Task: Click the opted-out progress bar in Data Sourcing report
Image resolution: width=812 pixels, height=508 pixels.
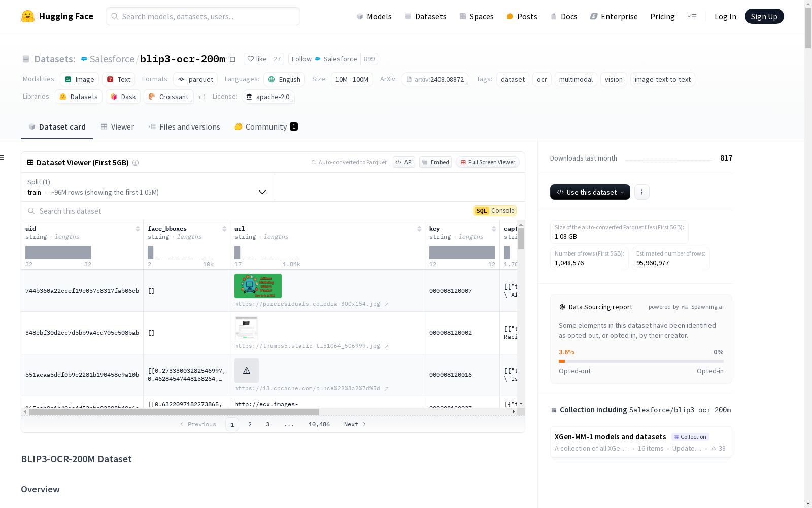Action: point(641,361)
